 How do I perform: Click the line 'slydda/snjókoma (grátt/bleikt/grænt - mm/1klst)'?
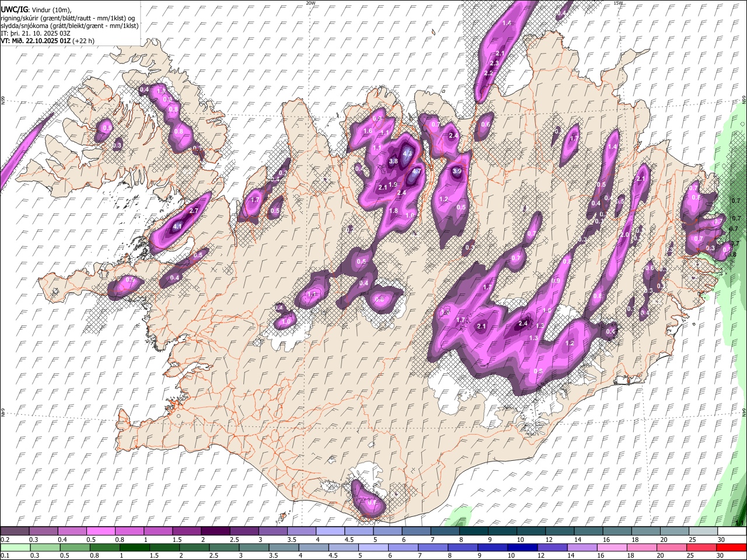pos(69,26)
